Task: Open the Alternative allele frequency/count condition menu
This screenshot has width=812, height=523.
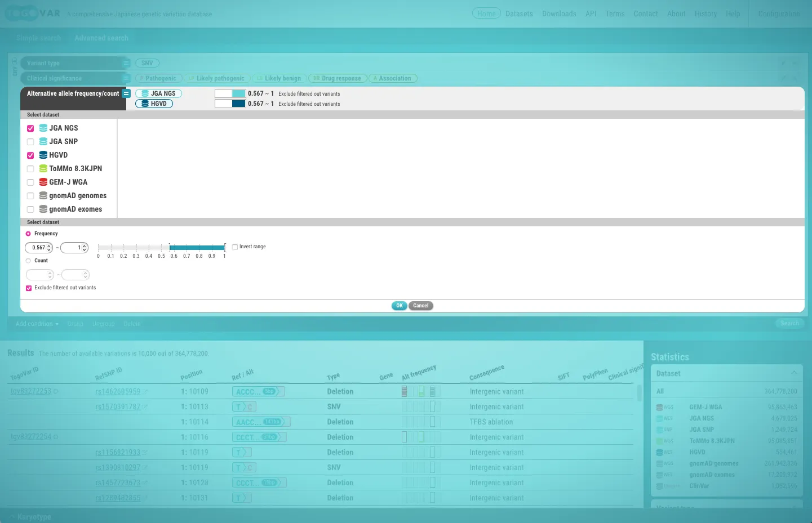Action: click(x=126, y=93)
